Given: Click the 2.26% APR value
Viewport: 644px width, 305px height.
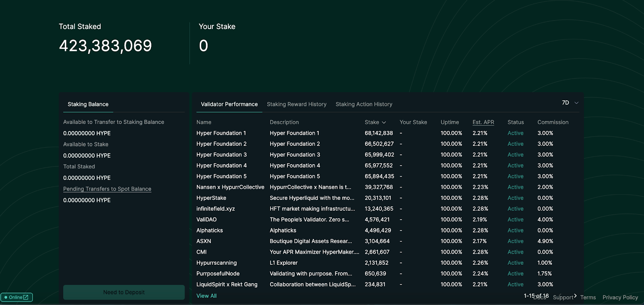Looking at the screenshot, I should click(x=480, y=263).
